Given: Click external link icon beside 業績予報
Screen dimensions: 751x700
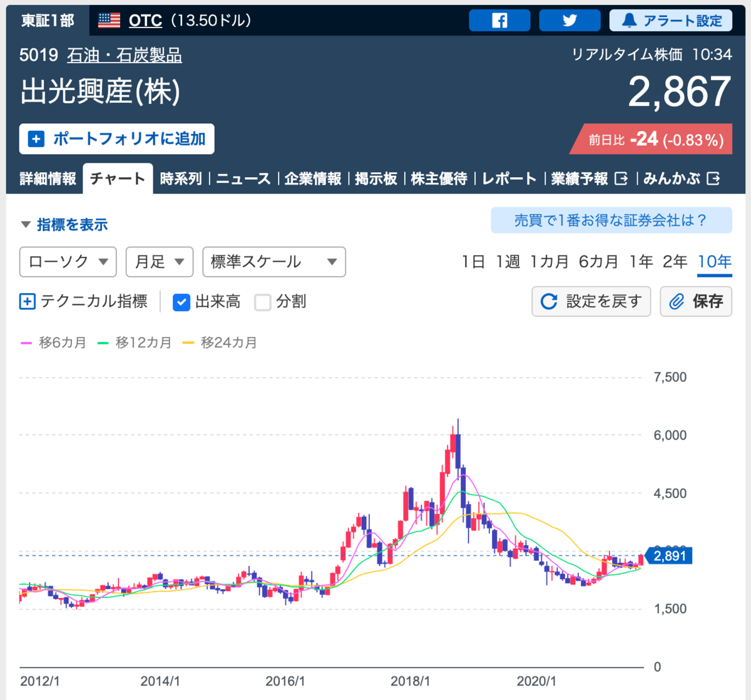Looking at the screenshot, I should point(621,179).
